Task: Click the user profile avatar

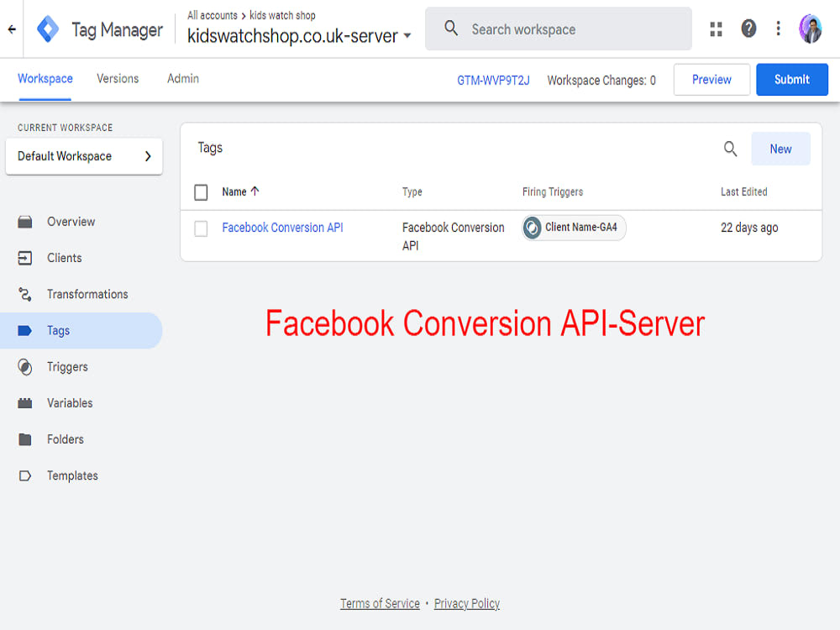Action: 810,29
